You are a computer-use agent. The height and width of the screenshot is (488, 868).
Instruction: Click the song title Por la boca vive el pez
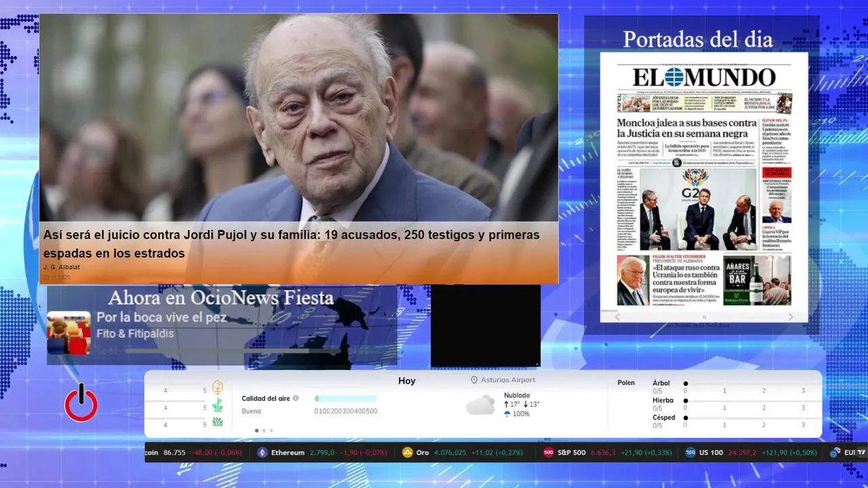point(161,317)
